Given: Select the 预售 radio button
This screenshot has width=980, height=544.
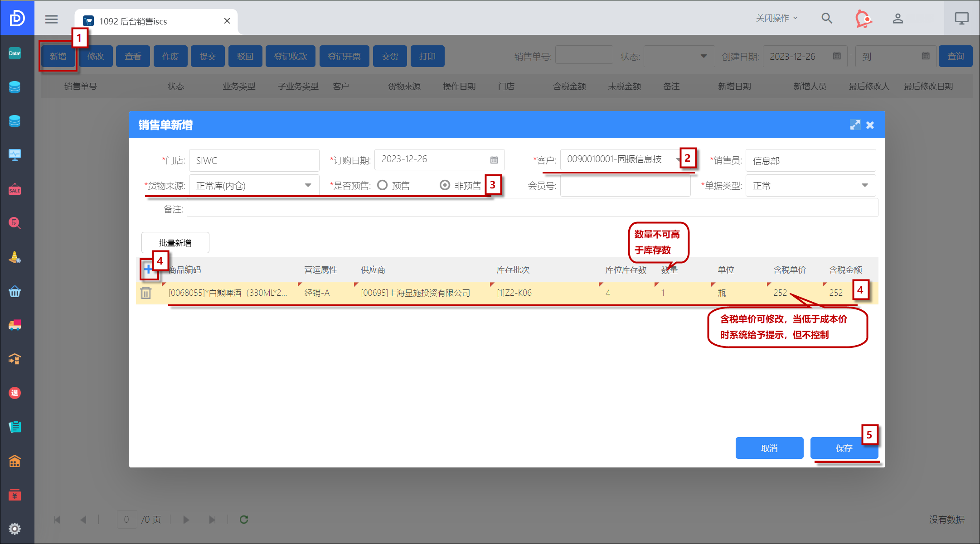Looking at the screenshot, I should tap(383, 185).
